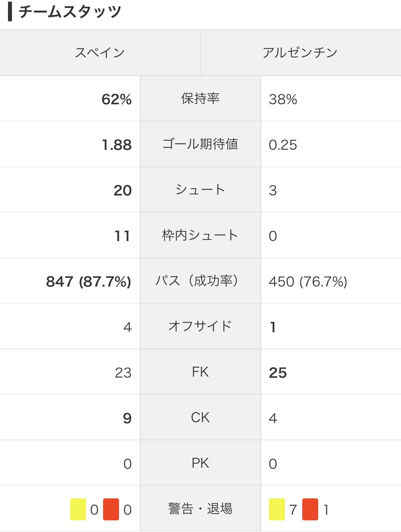The width and height of the screenshot is (401, 532).
Task: Click Spain's 847 (87.7%) pass value
Action: (x=88, y=281)
